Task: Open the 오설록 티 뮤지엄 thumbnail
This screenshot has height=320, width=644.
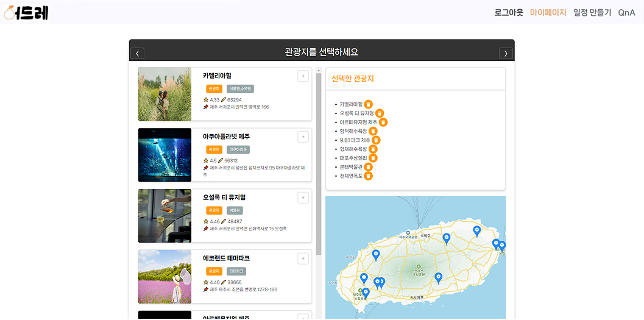Action: click(165, 216)
